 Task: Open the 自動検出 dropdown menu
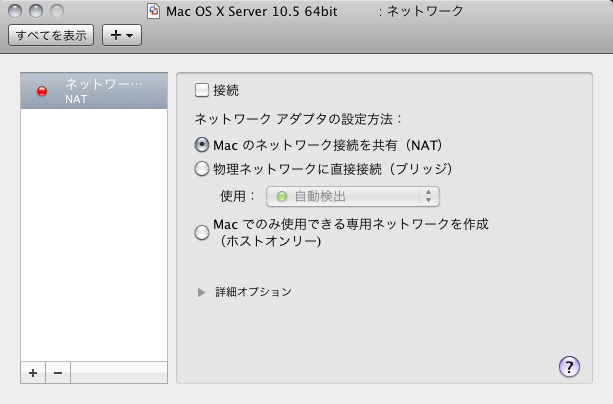(x=352, y=196)
